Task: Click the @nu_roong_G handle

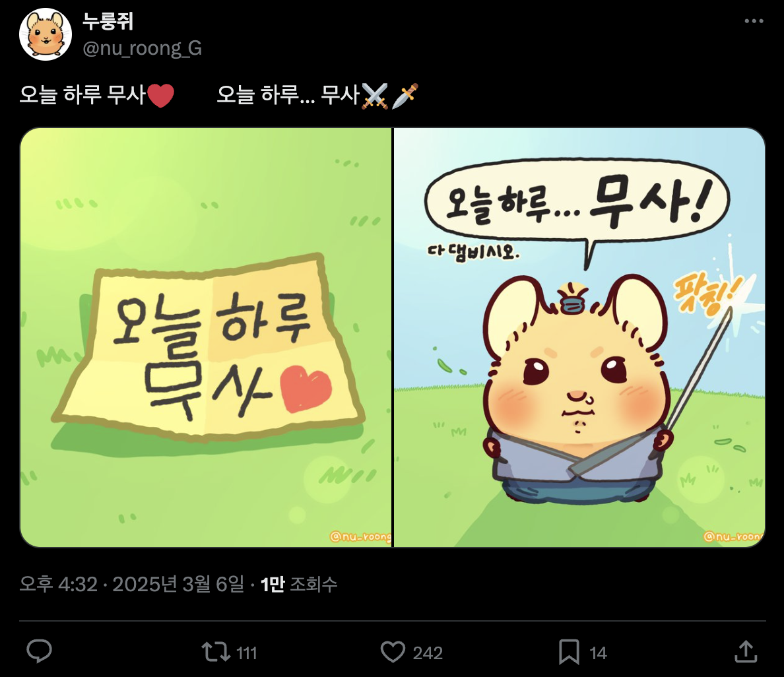Action: [x=142, y=49]
